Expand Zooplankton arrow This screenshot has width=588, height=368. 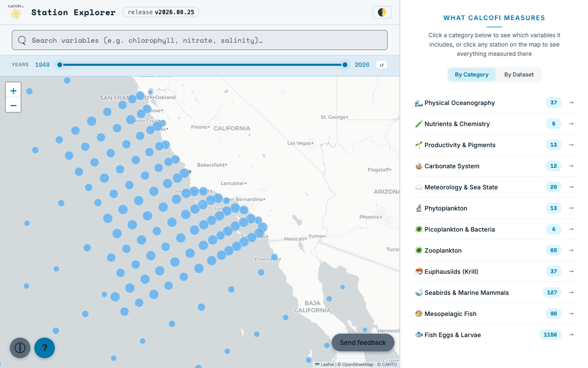(x=571, y=250)
